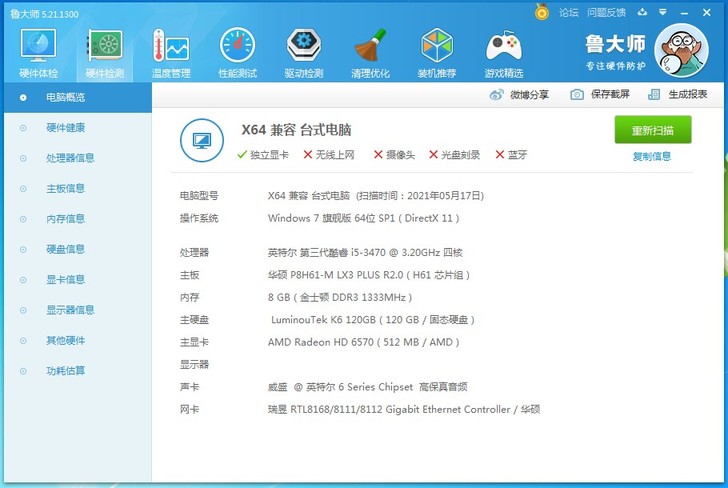The height and width of the screenshot is (488, 728).
Task: Click the 电脑型号 label
Action: 199,195
